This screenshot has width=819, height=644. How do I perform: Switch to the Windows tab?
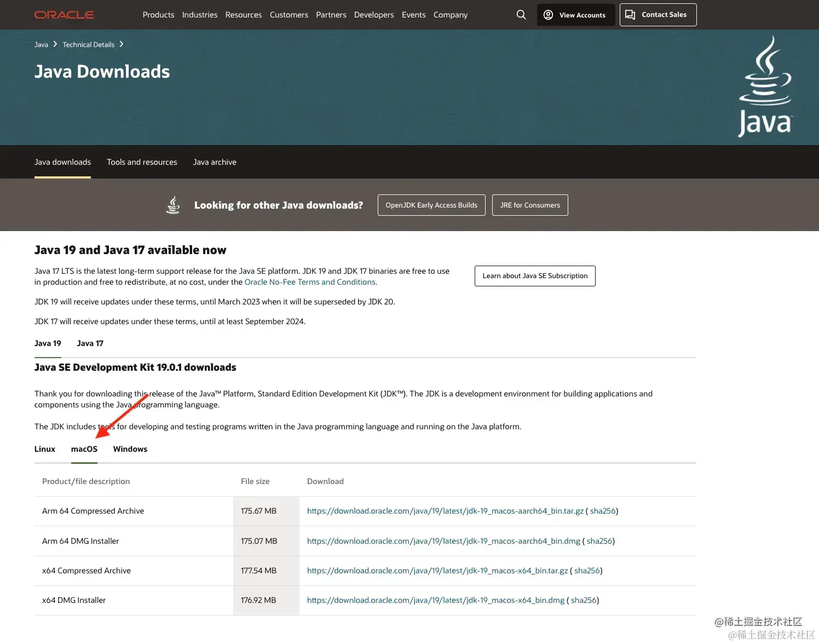(130, 449)
